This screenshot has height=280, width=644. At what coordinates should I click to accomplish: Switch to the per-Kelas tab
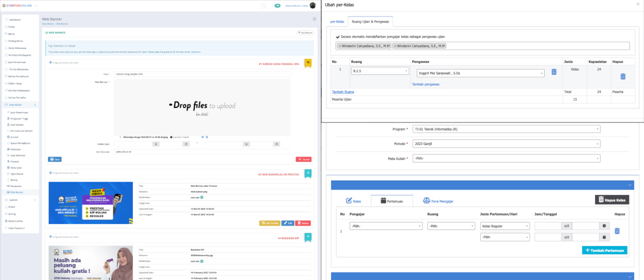click(x=337, y=21)
